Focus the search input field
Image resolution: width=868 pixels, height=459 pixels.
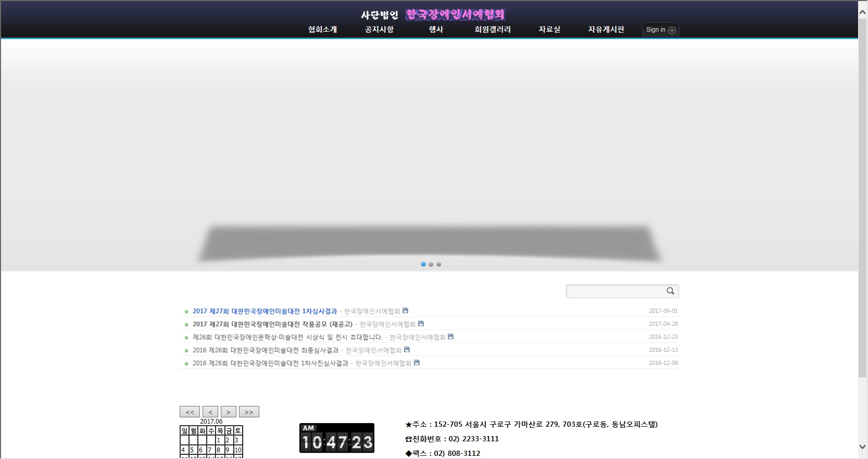[616, 291]
